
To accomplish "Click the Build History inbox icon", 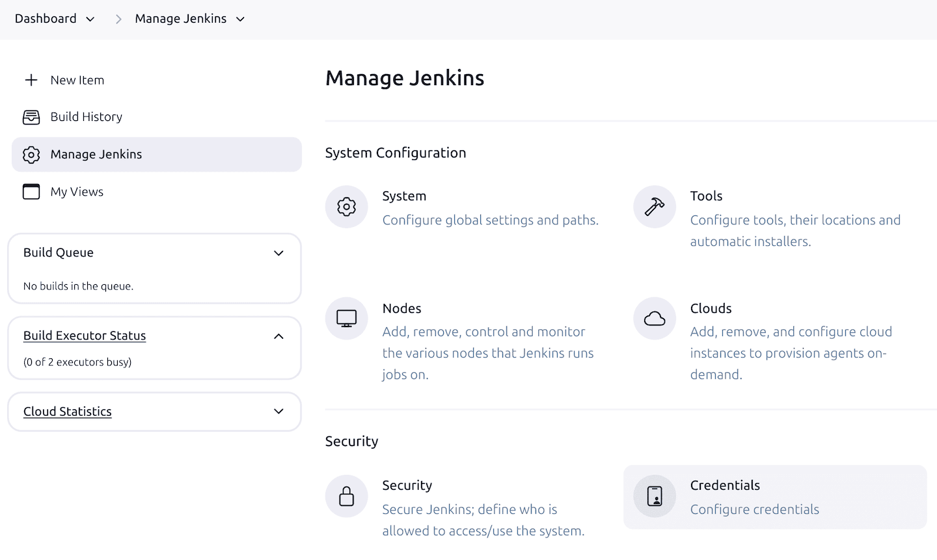I will tap(31, 117).
